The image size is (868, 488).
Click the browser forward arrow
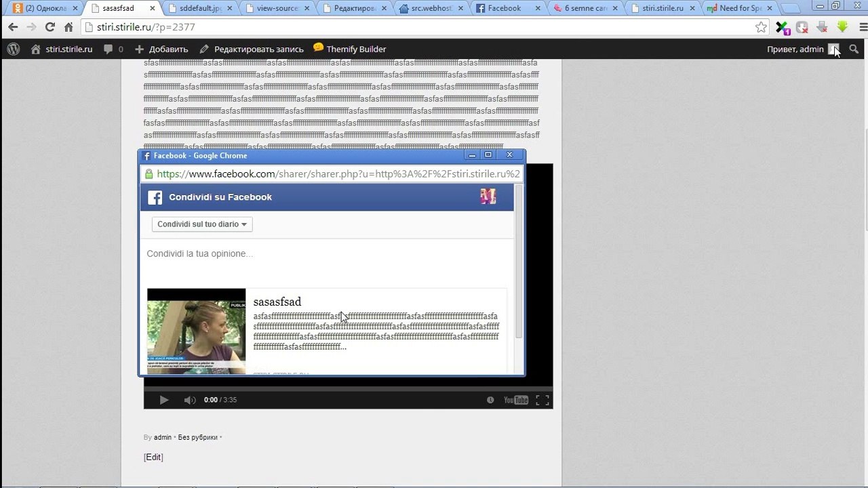click(x=31, y=27)
